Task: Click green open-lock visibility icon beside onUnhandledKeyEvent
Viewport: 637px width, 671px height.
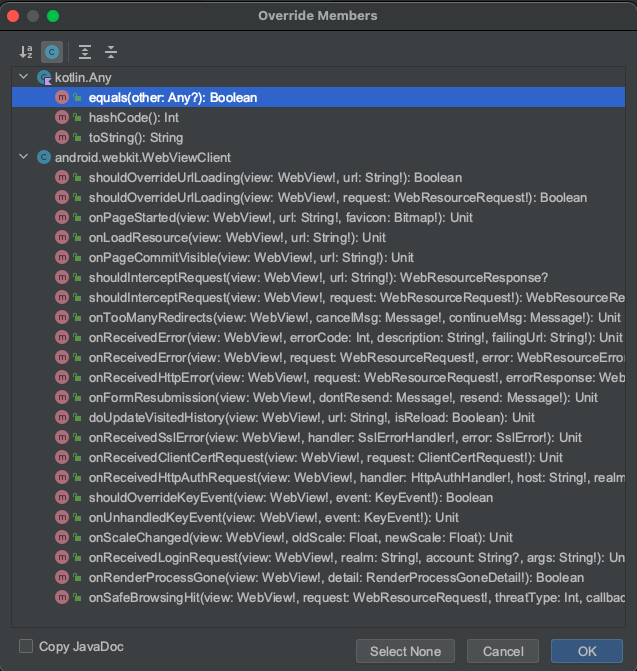Action: (77, 517)
